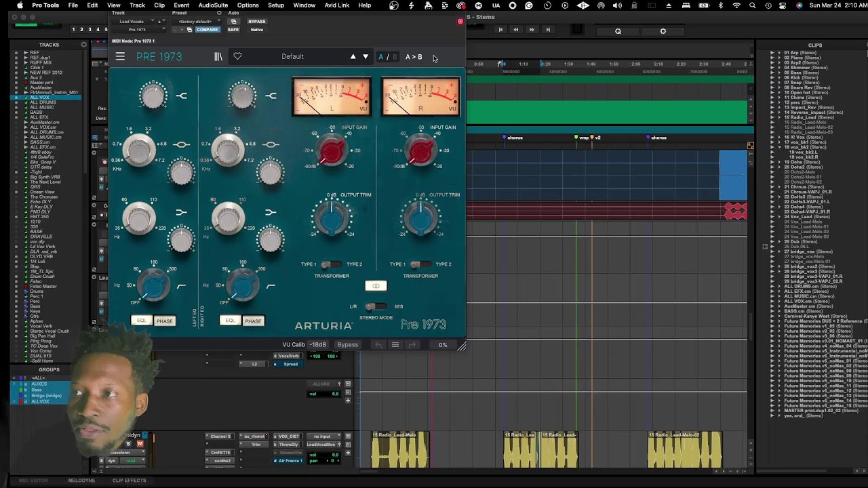Click the first chorus marker in timeline
This screenshot has width=868, height=488.
(x=513, y=138)
